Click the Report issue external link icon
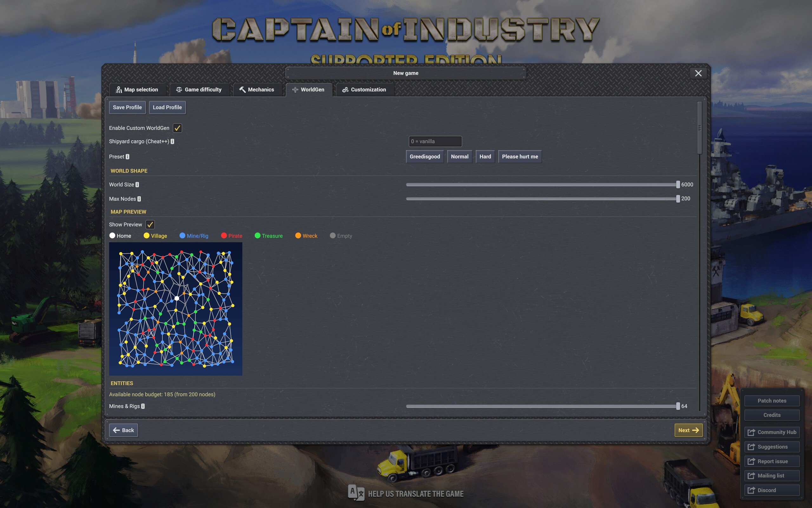This screenshot has height=508, width=812. pos(751,462)
